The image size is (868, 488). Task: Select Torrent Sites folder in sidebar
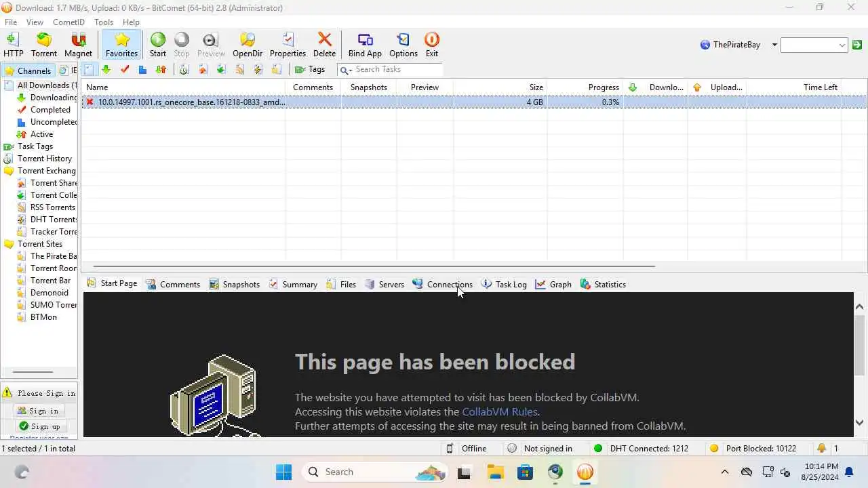tap(33, 244)
